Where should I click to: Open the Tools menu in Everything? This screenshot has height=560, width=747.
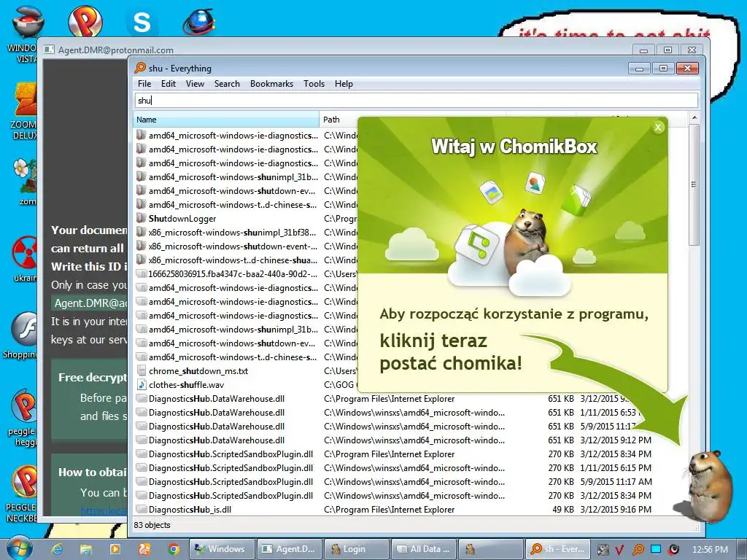click(314, 84)
